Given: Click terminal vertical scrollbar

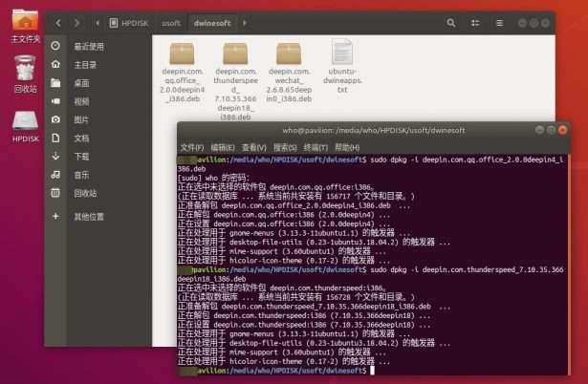Looking at the screenshot, I should click(569, 264).
